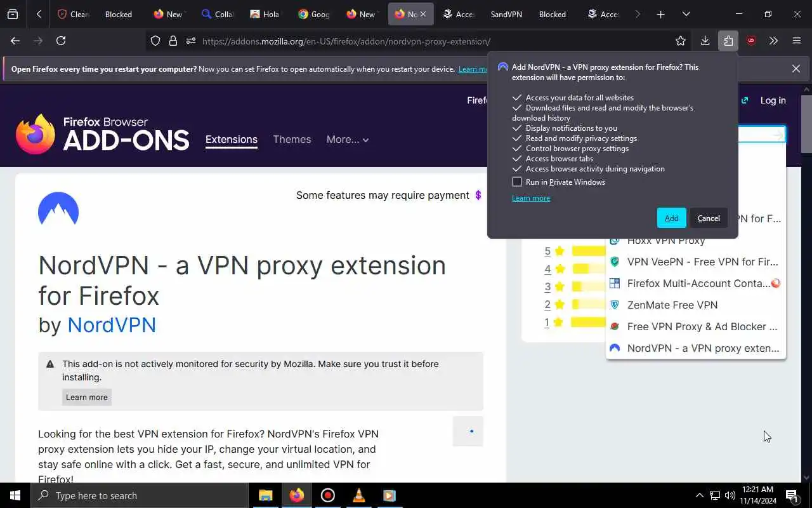
Task: Click the Firefox Add-ons logo
Action: (103, 134)
